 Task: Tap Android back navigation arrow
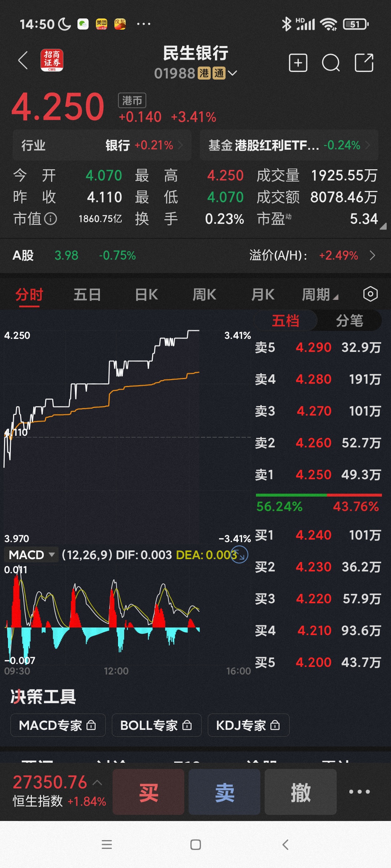coord(285,844)
